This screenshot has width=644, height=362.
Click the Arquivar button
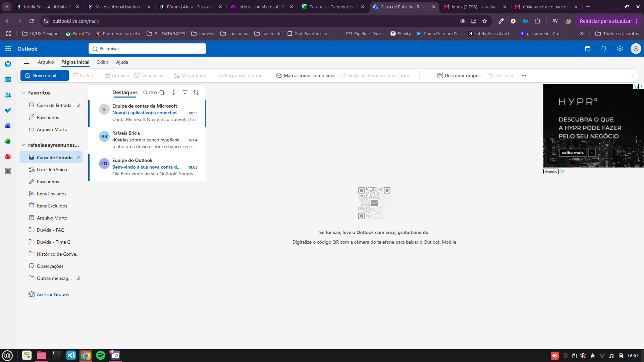pos(117,75)
